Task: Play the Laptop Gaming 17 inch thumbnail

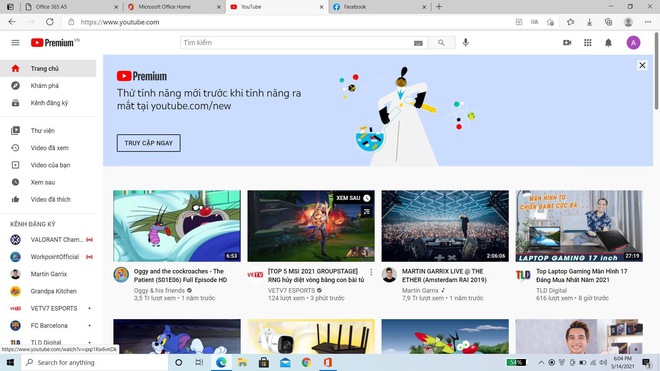Action: pos(579,226)
